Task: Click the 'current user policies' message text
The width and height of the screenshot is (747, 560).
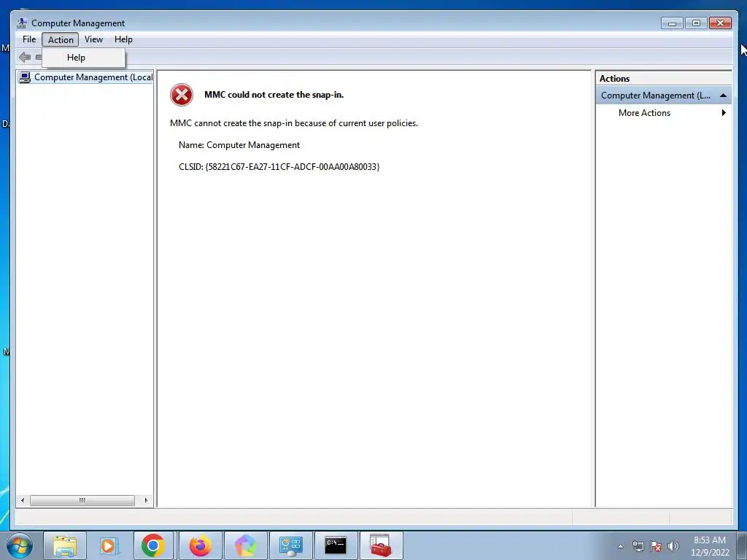Action: pos(294,123)
